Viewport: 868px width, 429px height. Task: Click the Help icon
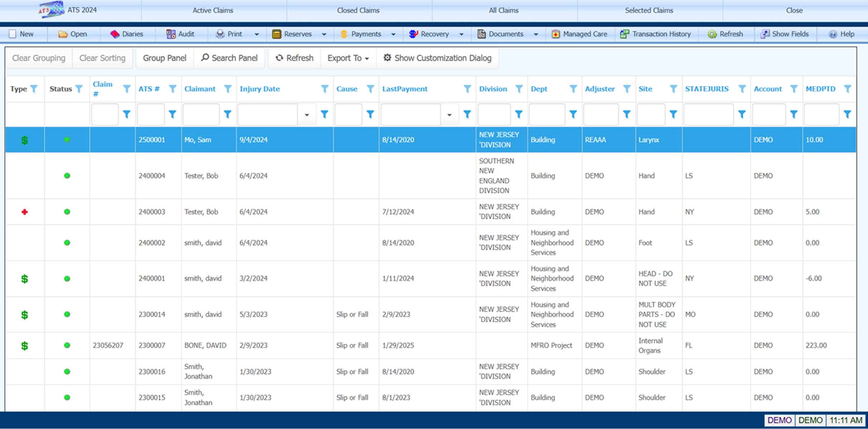(x=833, y=34)
